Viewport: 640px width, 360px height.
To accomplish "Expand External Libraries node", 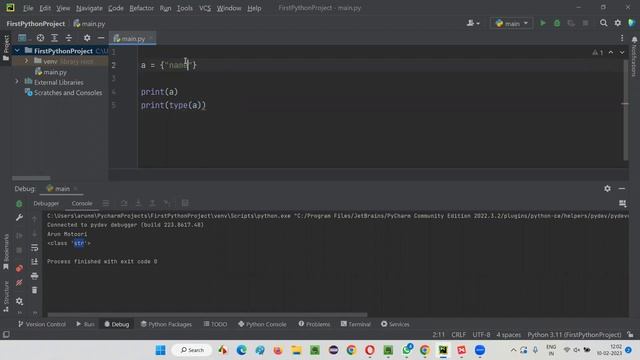I will tap(17, 82).
